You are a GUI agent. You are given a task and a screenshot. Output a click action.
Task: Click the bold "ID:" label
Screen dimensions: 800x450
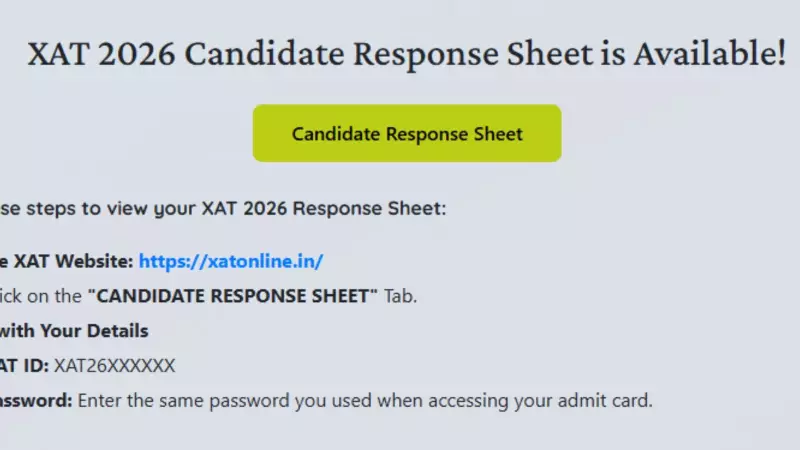(34, 366)
